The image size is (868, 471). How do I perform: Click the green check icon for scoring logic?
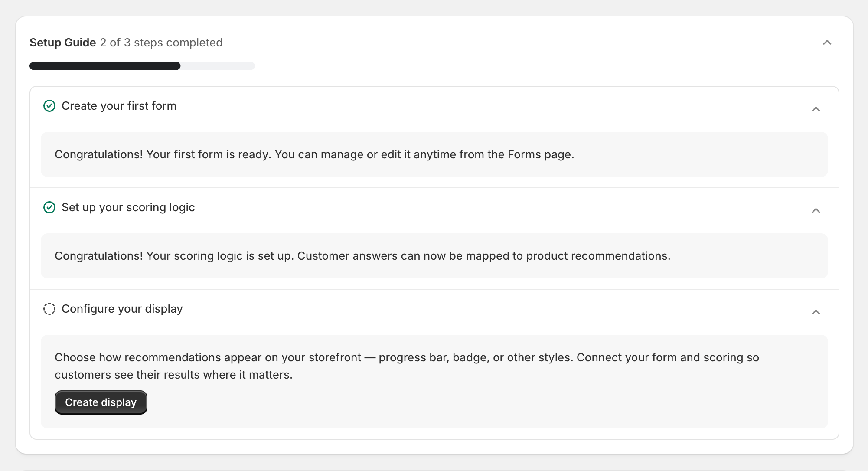49,207
